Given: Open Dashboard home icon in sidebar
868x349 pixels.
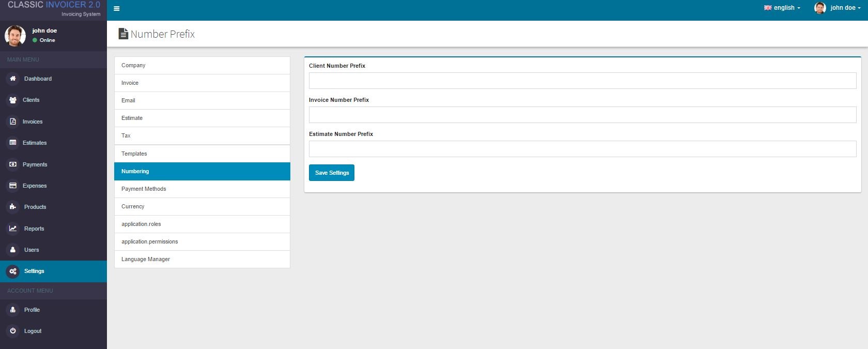Looking at the screenshot, I should click(13, 79).
